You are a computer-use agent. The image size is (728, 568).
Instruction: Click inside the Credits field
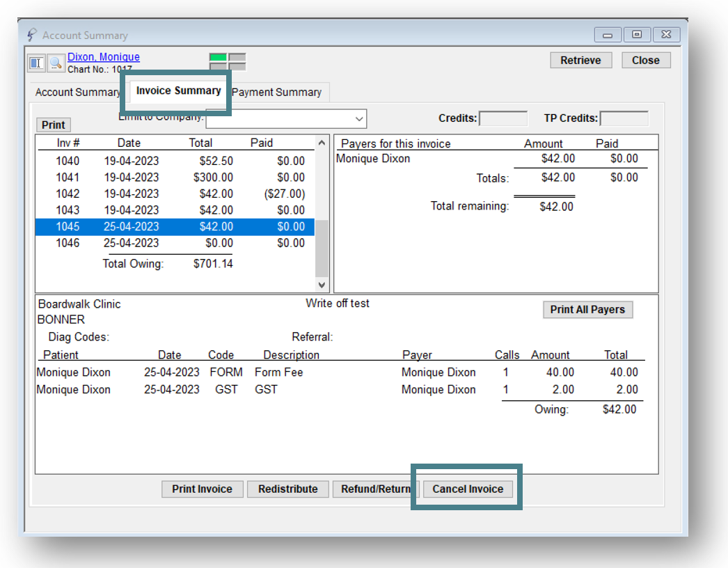click(503, 118)
